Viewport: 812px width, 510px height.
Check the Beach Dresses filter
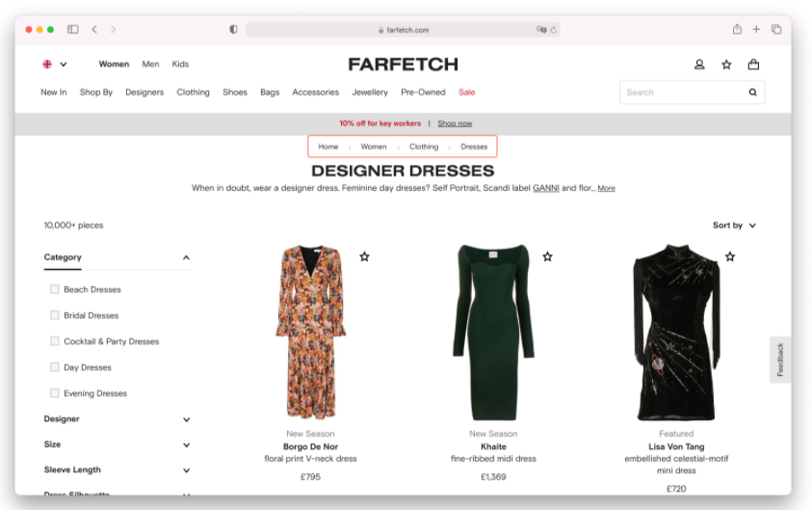click(55, 289)
